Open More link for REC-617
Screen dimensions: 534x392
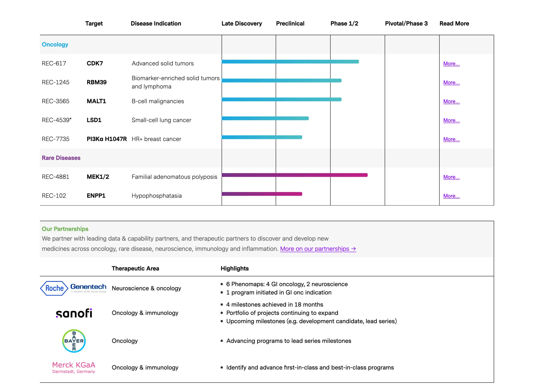[451, 64]
